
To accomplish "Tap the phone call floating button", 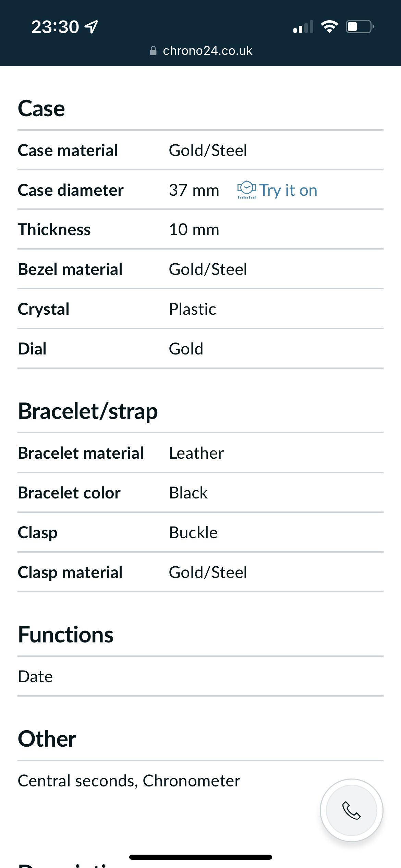I will [x=351, y=810].
